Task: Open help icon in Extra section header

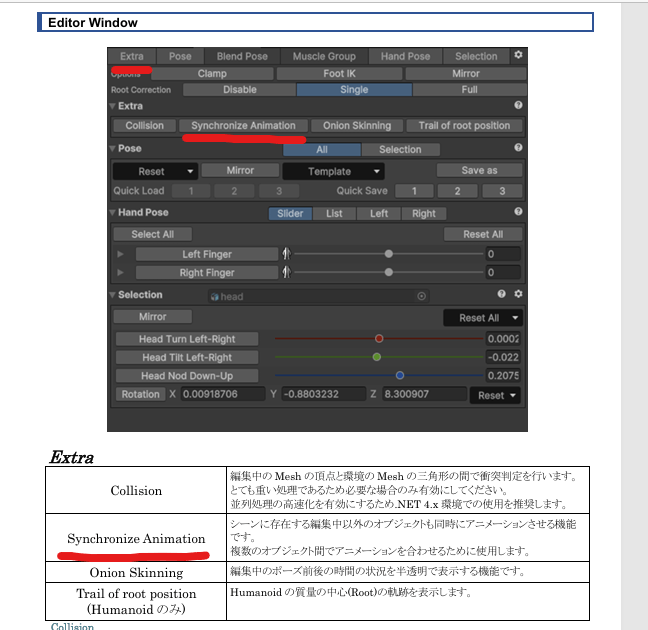Action: point(518,105)
